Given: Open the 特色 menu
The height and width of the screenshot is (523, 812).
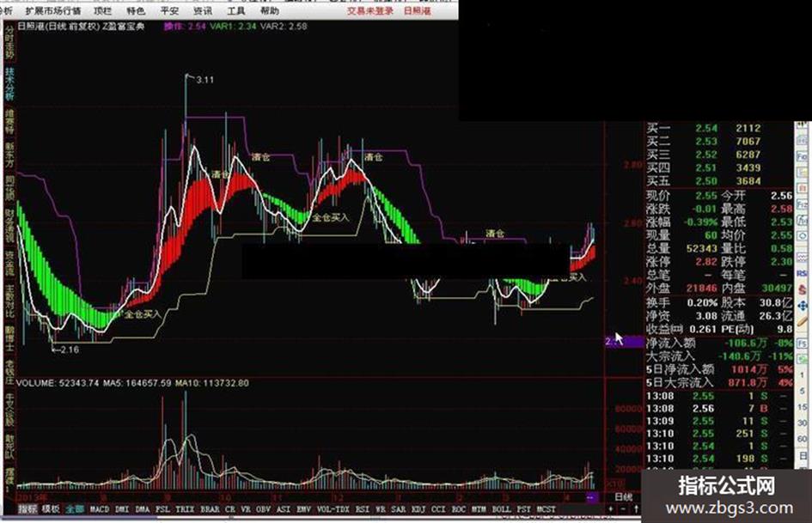Looking at the screenshot, I should (x=136, y=10).
